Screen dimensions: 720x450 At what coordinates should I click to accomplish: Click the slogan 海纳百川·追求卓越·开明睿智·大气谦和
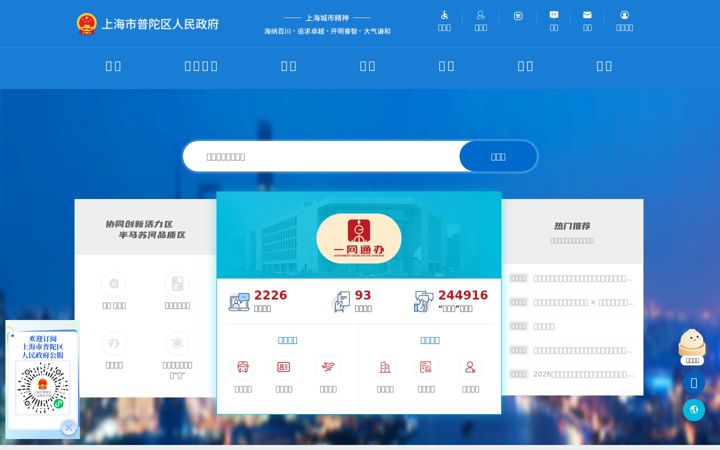click(x=327, y=31)
